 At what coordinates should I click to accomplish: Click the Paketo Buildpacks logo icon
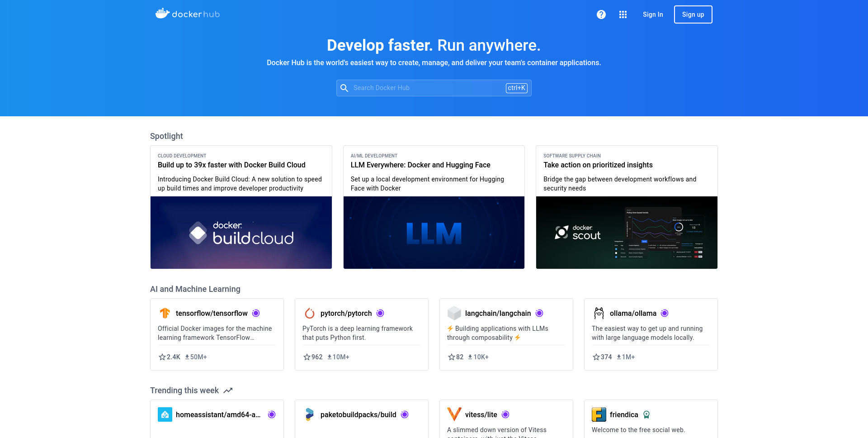coord(310,414)
